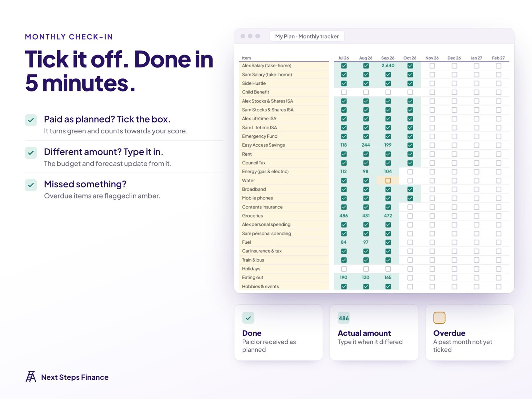The image size is (532, 399).
Task: Select the 104 Energy Sep 26 cell
Action: tap(388, 171)
